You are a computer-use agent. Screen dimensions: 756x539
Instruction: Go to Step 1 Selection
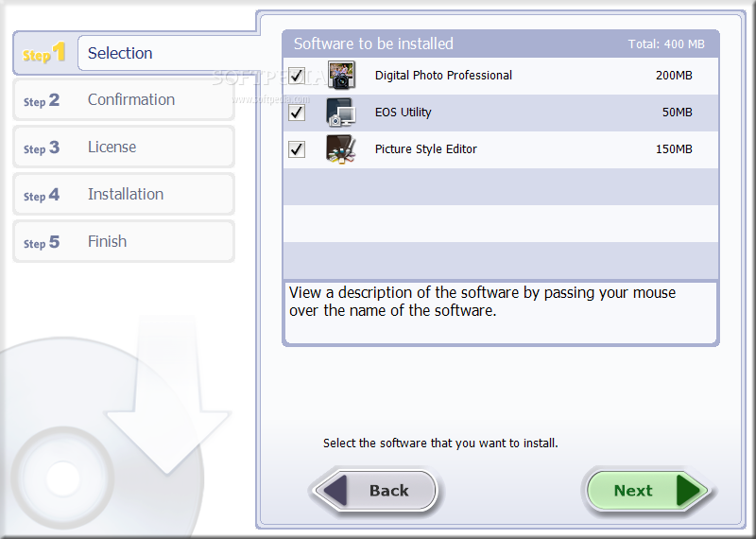pyautogui.click(x=136, y=53)
